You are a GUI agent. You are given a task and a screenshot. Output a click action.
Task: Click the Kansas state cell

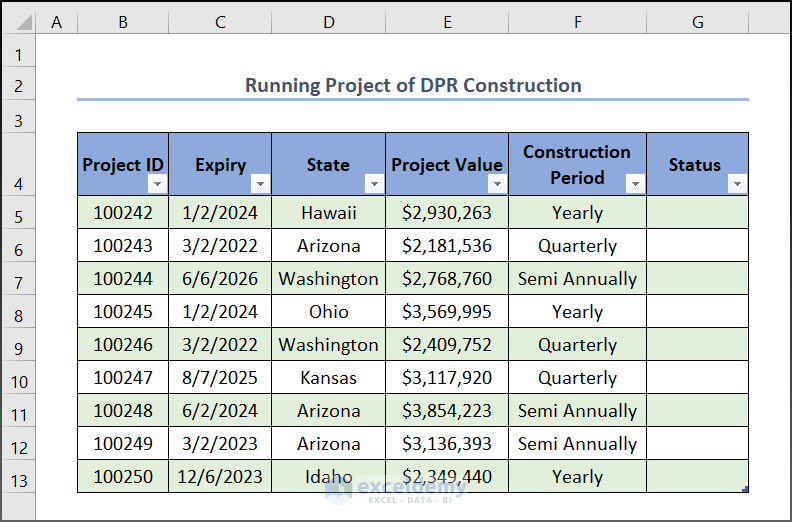[328, 378]
